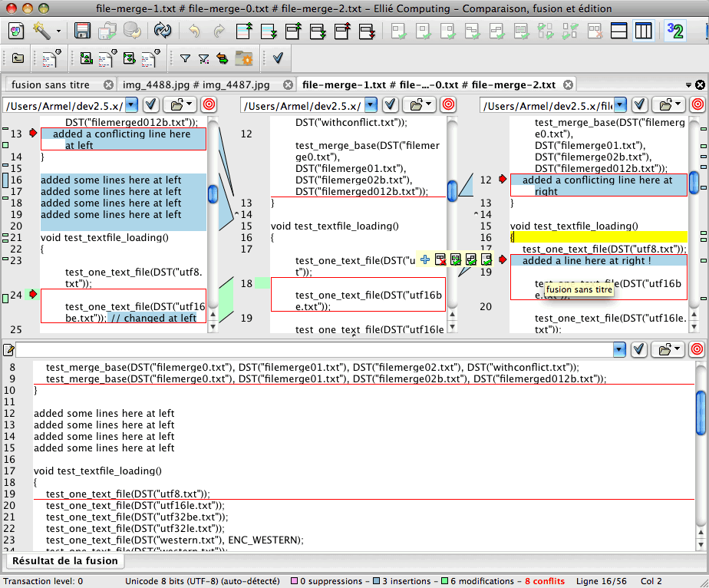
Task: Toggle the middle pane checkmark button
Action: tap(391, 105)
